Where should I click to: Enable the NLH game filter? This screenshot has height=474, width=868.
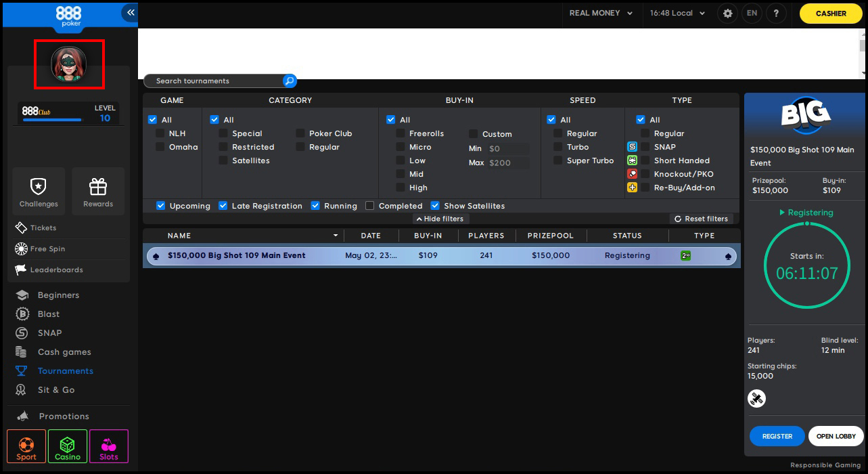(x=160, y=133)
